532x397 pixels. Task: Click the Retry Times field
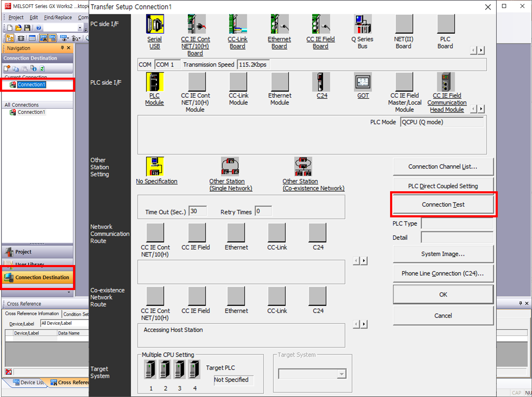click(263, 211)
